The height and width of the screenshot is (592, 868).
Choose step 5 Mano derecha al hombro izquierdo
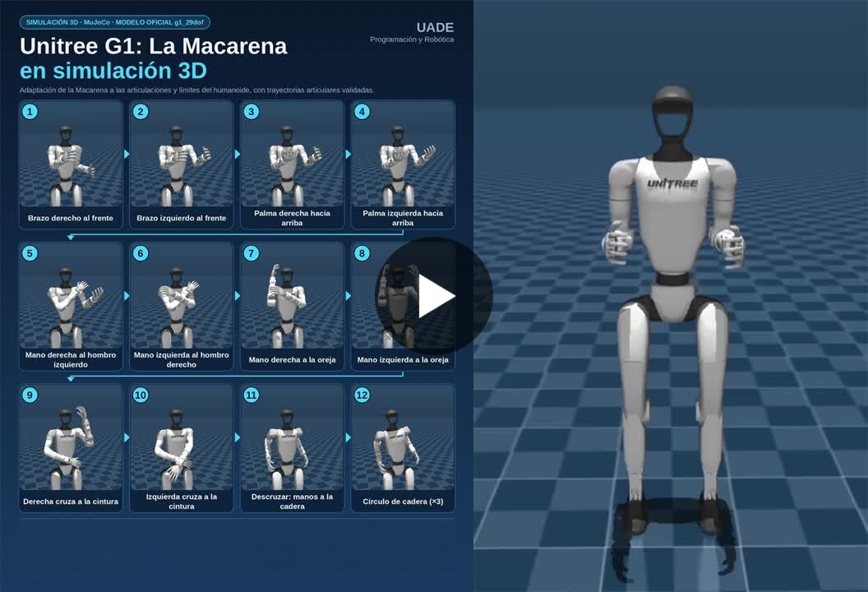pos(71,306)
